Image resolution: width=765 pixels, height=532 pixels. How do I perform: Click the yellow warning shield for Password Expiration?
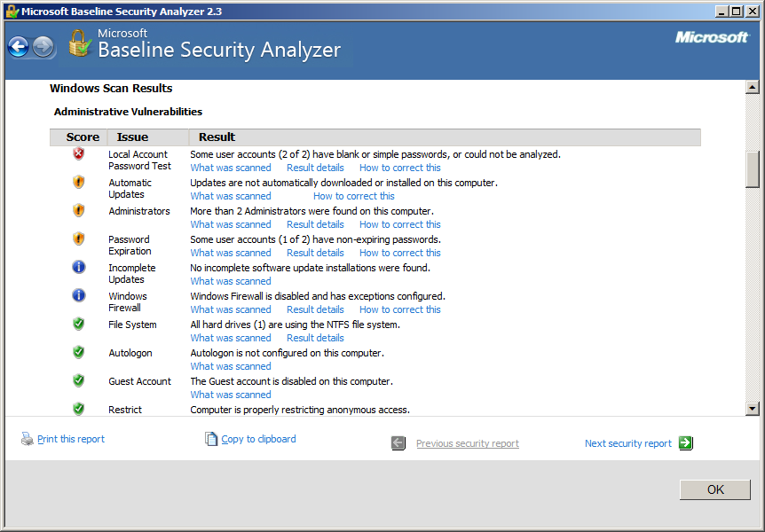(79, 239)
